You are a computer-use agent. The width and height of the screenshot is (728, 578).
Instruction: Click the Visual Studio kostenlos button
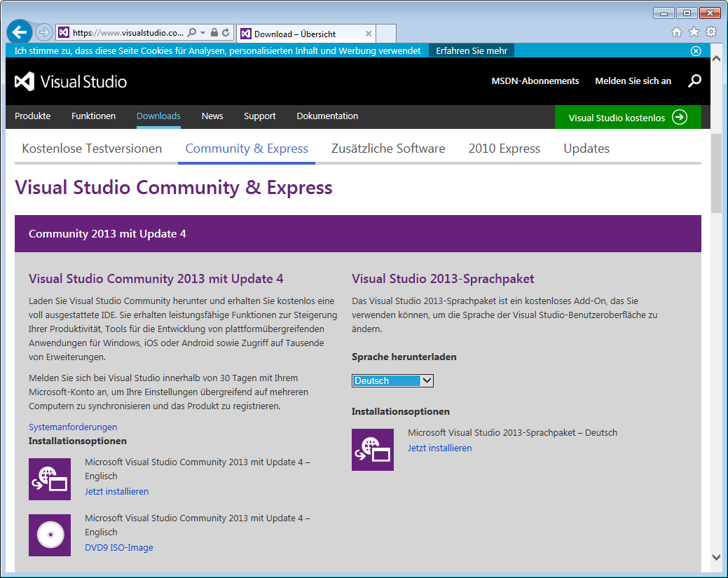point(627,118)
